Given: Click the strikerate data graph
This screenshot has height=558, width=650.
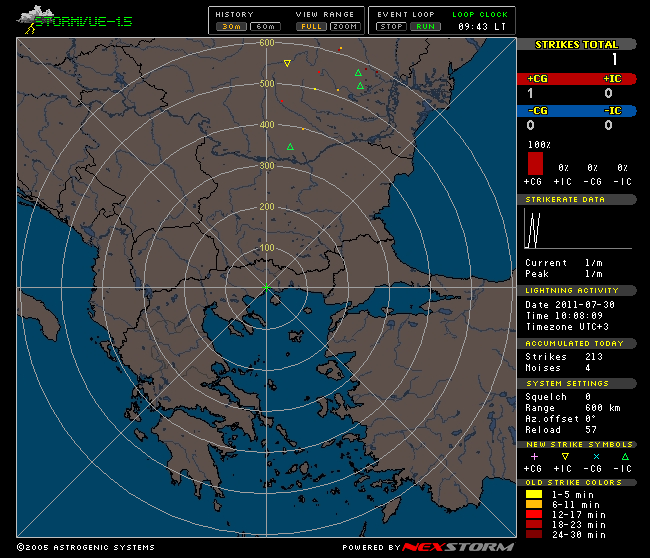Looking at the screenshot, I should [578, 228].
